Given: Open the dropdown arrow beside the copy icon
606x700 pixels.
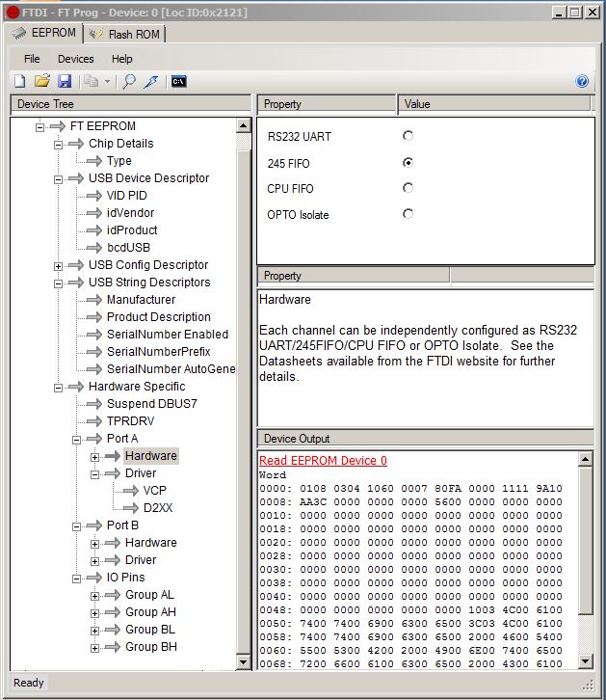Looking at the screenshot, I should pyautogui.click(x=107, y=82).
